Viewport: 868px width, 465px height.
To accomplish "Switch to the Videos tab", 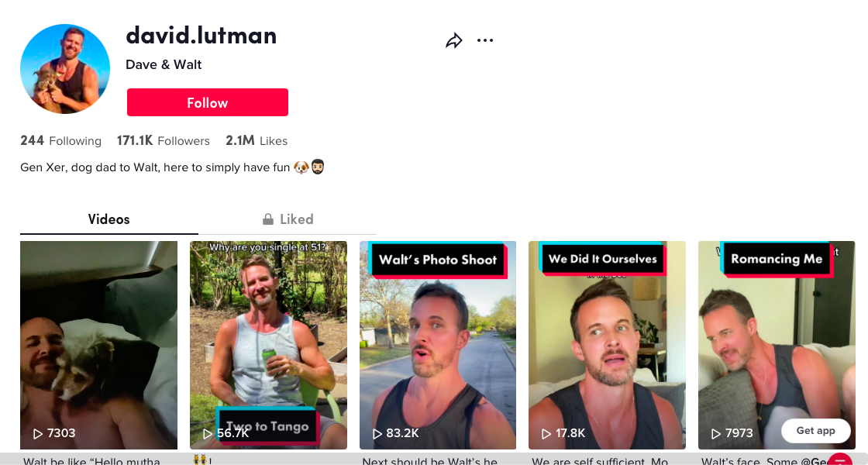I will point(109,219).
